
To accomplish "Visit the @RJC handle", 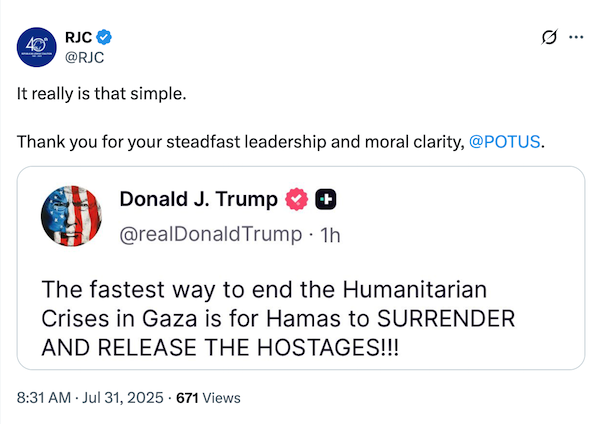I will pos(85,56).
